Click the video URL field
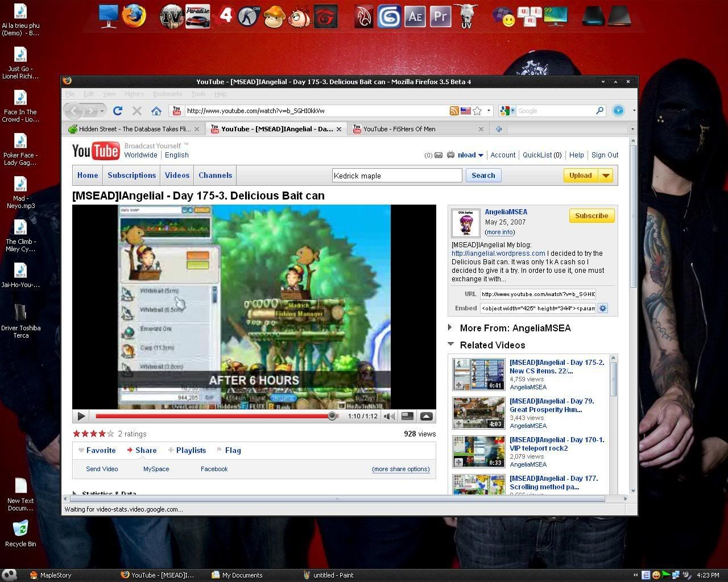The height and width of the screenshot is (582, 728). point(538,294)
